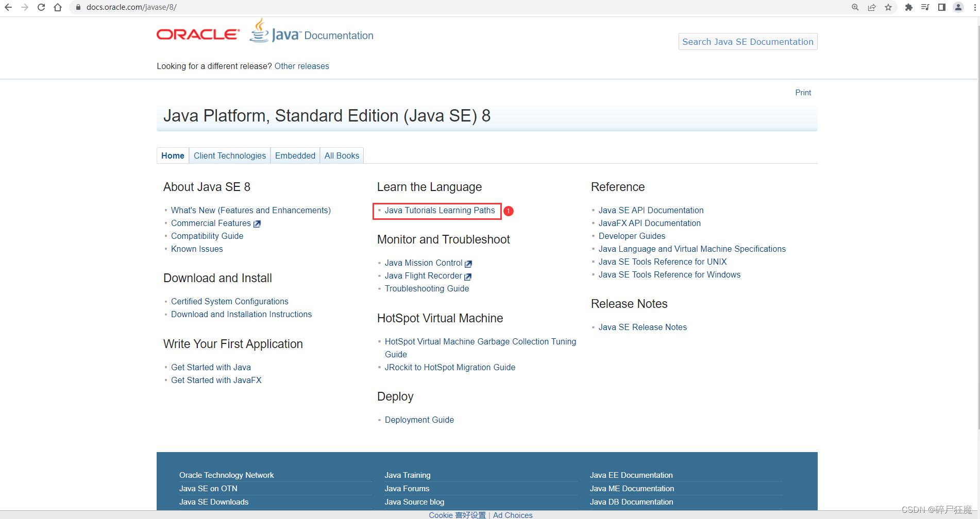The width and height of the screenshot is (980, 519).
Task: Click the lock icon beside the URL
Action: pyautogui.click(x=78, y=7)
